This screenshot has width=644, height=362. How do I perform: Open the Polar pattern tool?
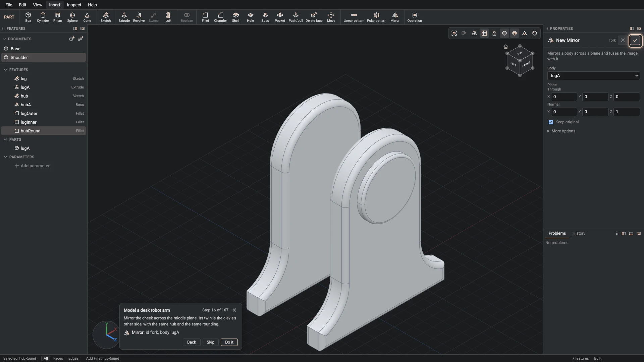coord(377,17)
